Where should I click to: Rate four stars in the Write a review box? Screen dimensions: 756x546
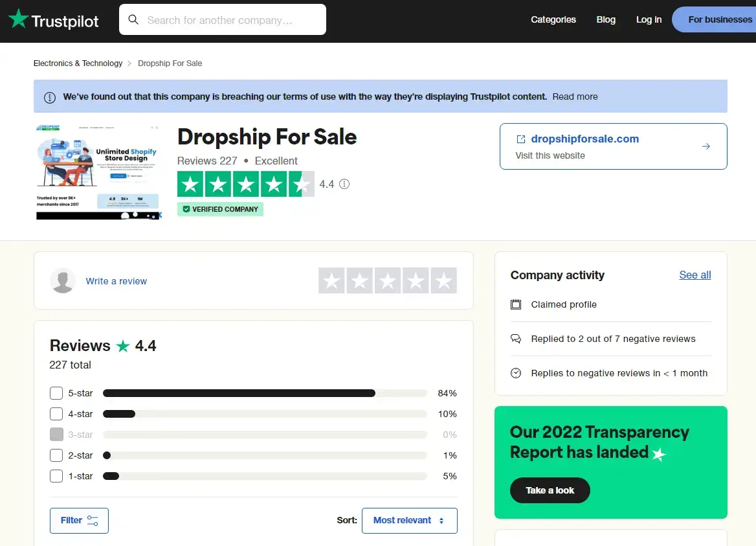coord(415,280)
